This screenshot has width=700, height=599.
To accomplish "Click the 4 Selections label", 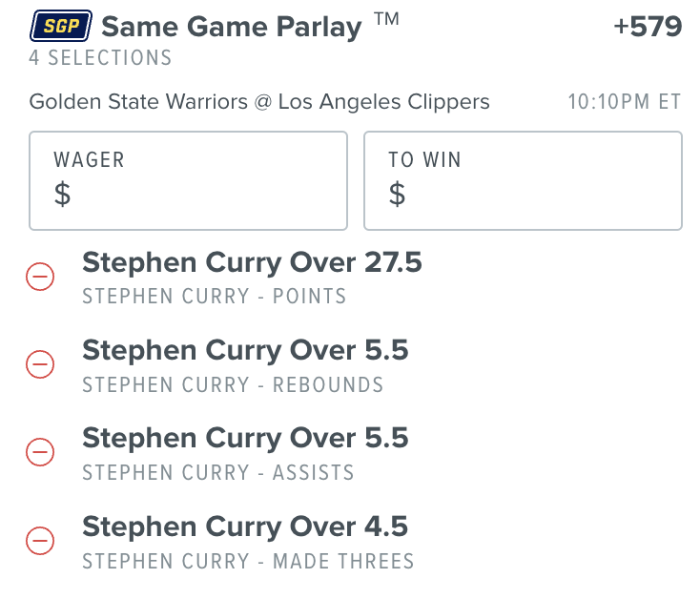I will coord(100,58).
